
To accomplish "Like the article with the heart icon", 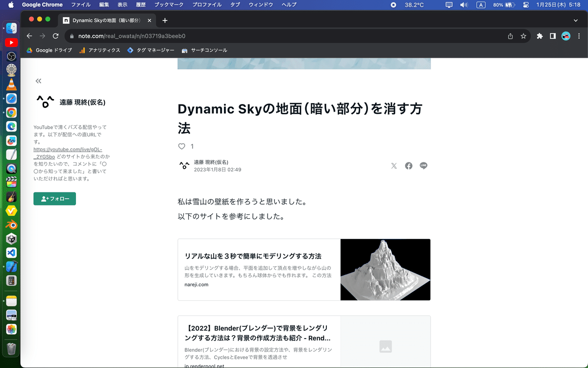I will 182,146.
